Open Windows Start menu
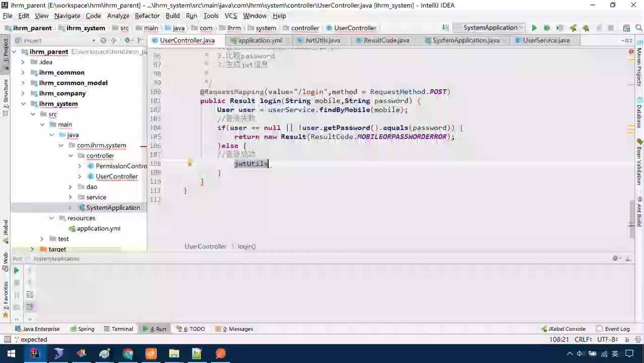 11,353
